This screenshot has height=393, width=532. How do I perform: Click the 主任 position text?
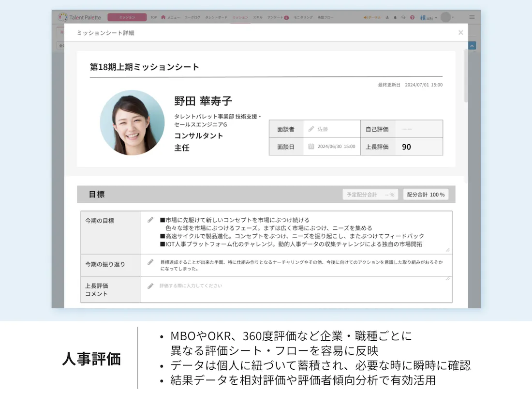click(x=182, y=148)
